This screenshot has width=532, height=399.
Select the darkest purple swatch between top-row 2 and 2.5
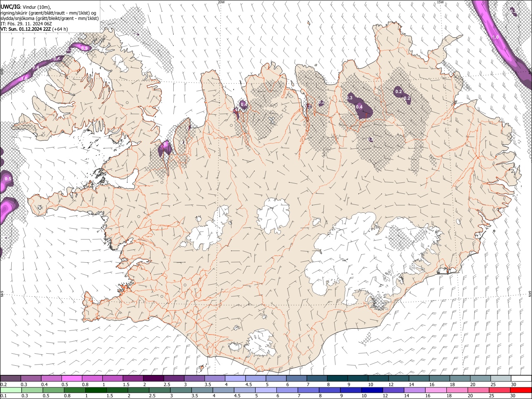pyautogui.click(x=153, y=379)
